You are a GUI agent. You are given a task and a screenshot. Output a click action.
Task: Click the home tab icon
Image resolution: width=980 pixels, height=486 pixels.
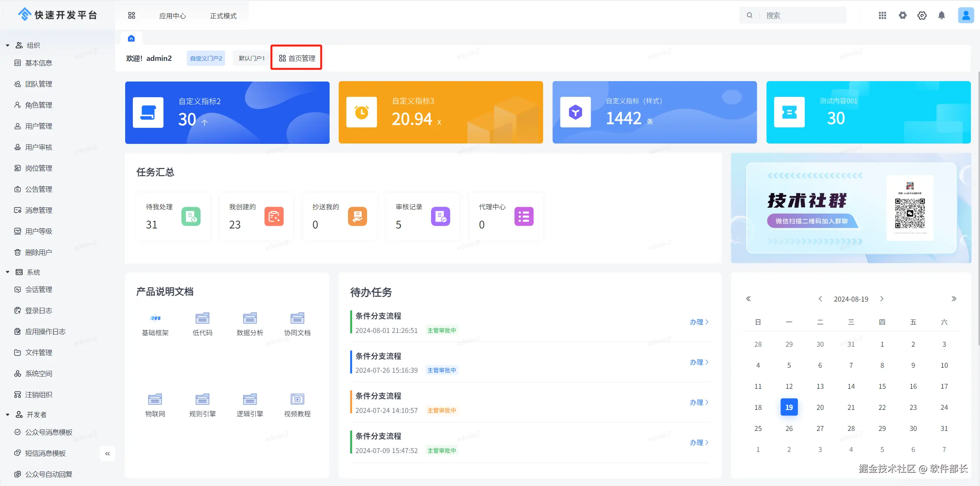131,38
